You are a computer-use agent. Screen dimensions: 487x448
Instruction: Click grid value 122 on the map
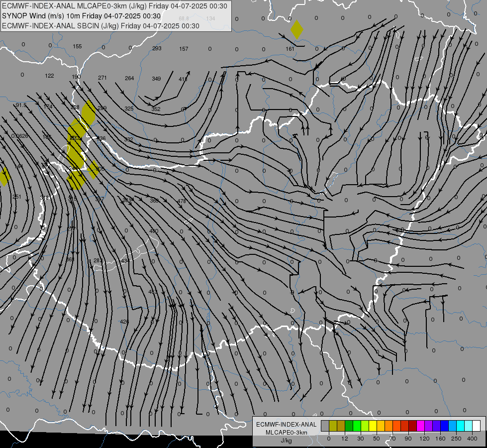49,76
